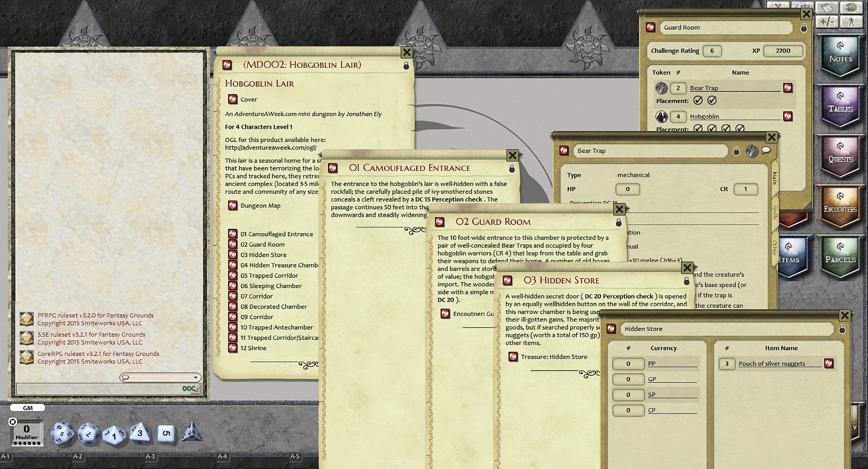Open the Dungeon Map link icon
868x469 pixels.
232,205
